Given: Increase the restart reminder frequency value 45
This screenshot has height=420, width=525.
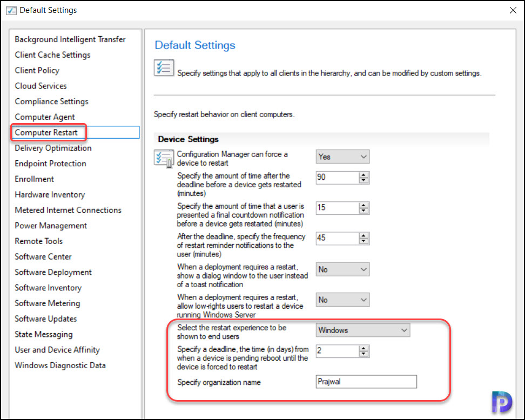Looking at the screenshot, I should point(364,235).
